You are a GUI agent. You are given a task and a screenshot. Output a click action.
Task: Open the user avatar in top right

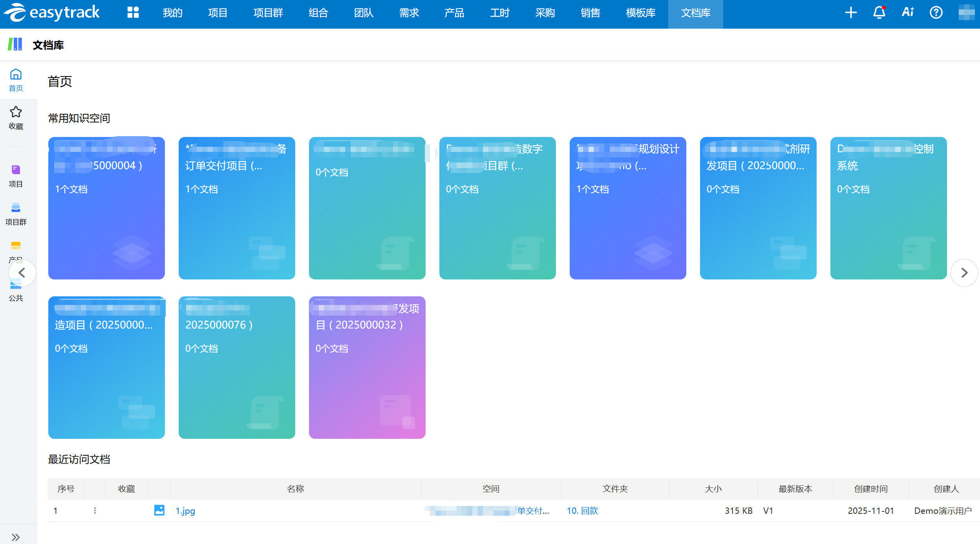[x=966, y=13]
